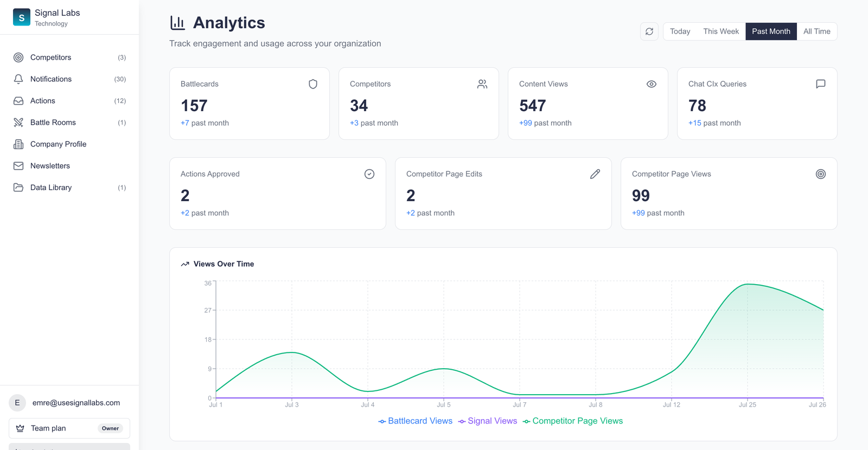This screenshot has height=450, width=868.
Task: Click the Actions count badge (12)
Action: [x=120, y=101]
